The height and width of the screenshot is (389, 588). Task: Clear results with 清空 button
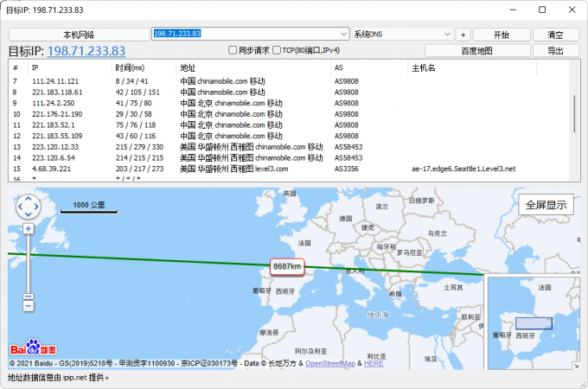coord(555,35)
